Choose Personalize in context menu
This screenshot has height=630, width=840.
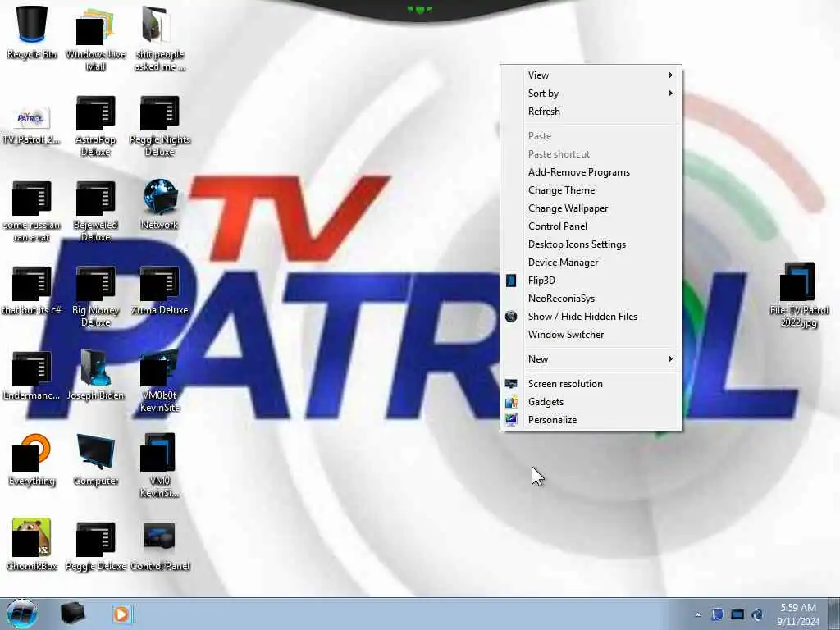click(591, 420)
